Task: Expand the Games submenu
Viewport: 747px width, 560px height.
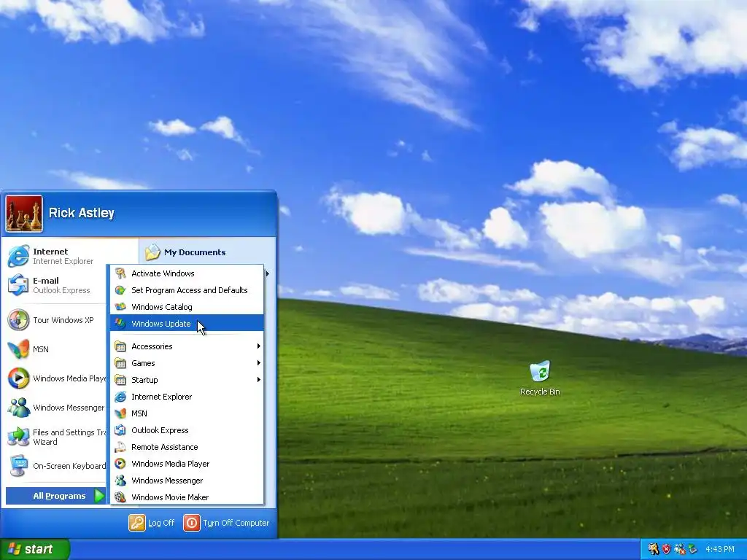Action: click(187, 363)
